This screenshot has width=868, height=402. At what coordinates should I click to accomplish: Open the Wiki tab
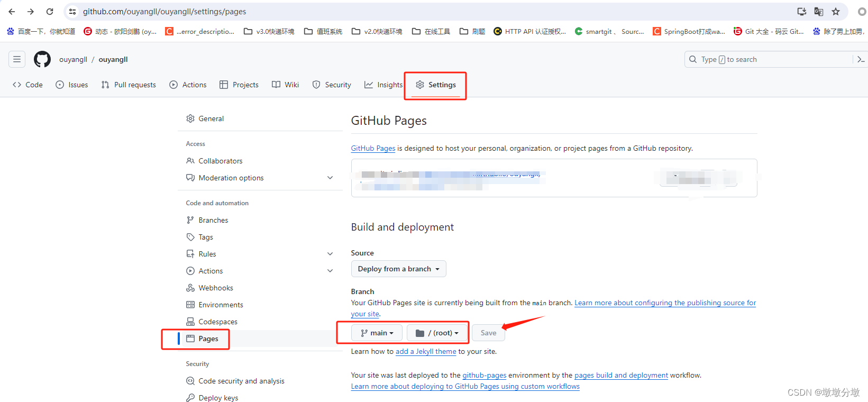pos(286,85)
